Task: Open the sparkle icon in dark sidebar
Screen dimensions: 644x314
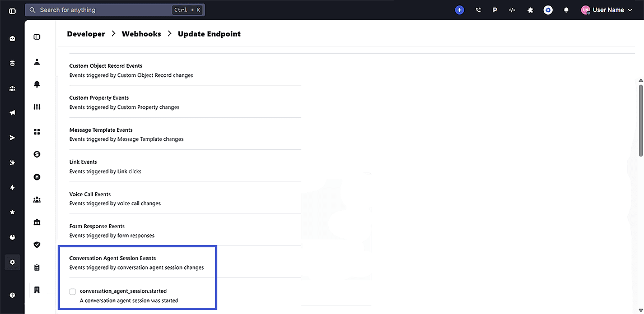Action: [12, 163]
